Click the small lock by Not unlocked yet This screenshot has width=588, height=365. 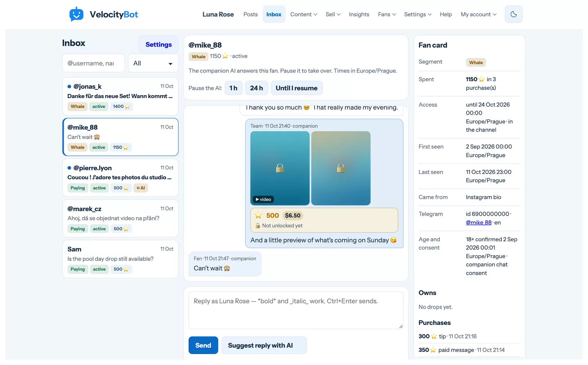click(x=258, y=226)
